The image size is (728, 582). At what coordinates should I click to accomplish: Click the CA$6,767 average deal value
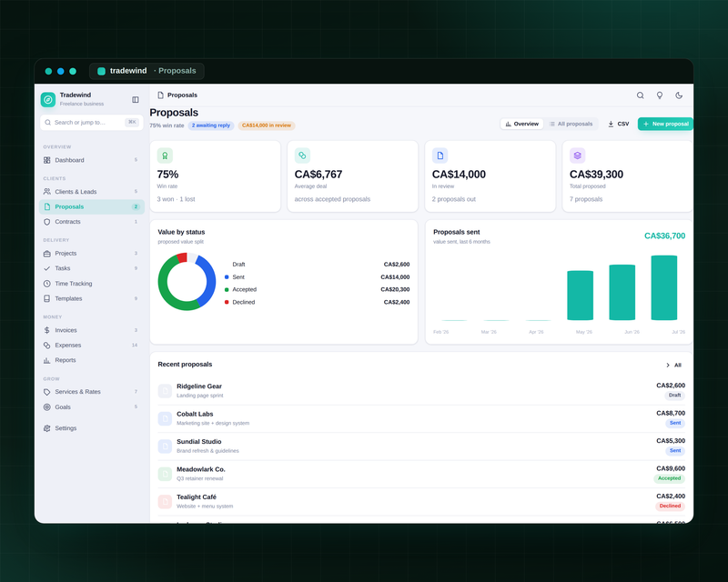coord(318,175)
